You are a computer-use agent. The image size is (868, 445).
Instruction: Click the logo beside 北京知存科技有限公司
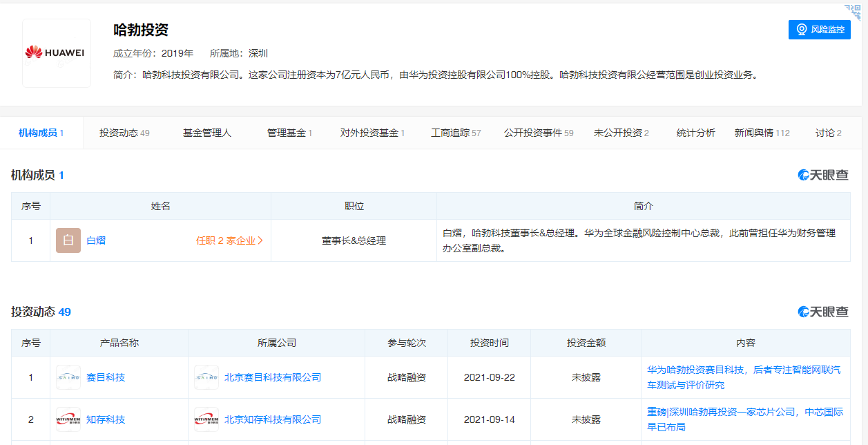tap(206, 419)
